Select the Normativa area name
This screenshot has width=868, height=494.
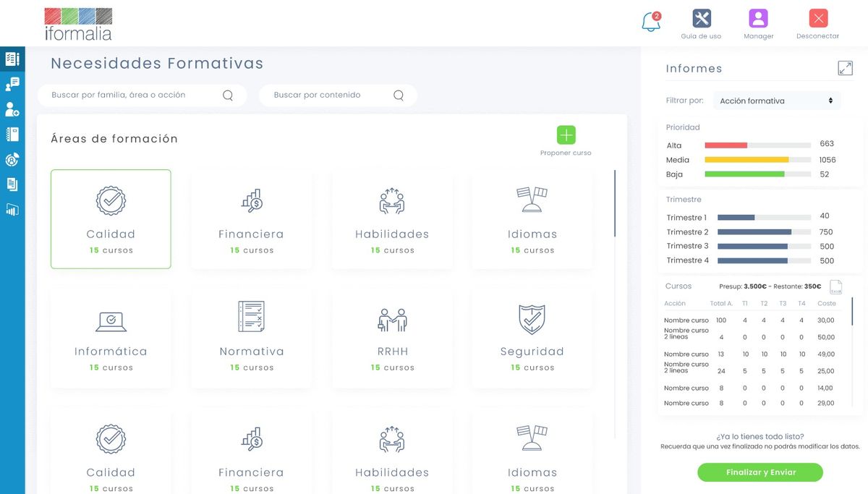[252, 352]
